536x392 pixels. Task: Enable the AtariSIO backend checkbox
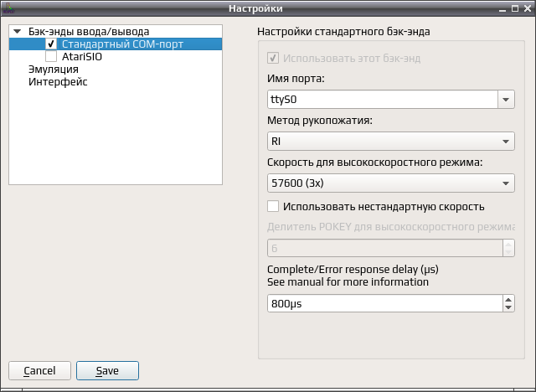click(51, 56)
